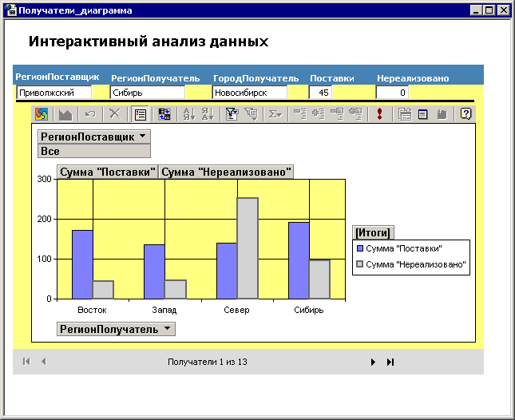
Task: Maximize the Получатели_диаграмма window
Action: tap(489, 10)
